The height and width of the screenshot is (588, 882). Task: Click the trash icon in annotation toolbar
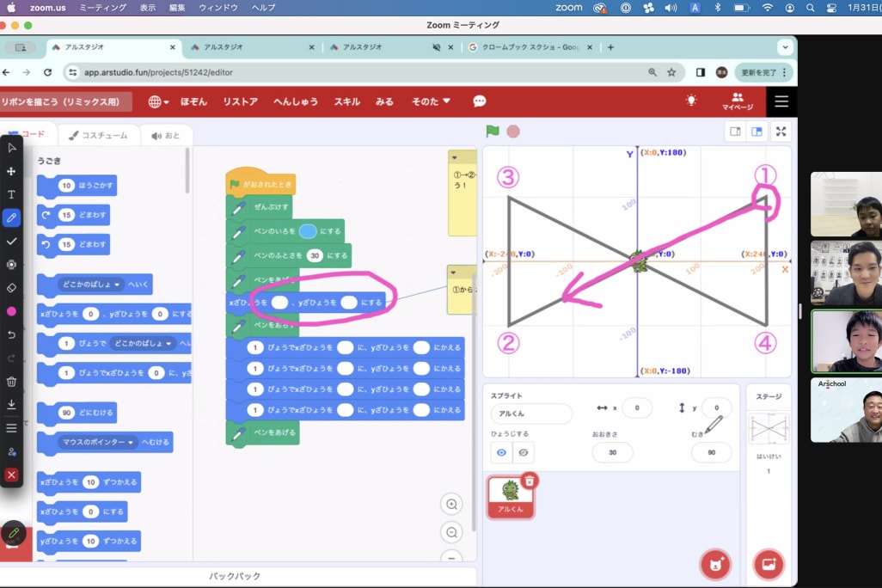12,382
